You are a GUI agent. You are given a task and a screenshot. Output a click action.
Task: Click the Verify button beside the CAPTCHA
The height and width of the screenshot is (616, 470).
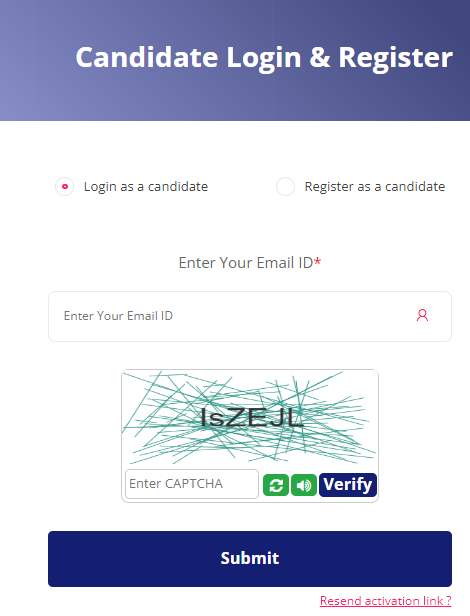pos(348,485)
